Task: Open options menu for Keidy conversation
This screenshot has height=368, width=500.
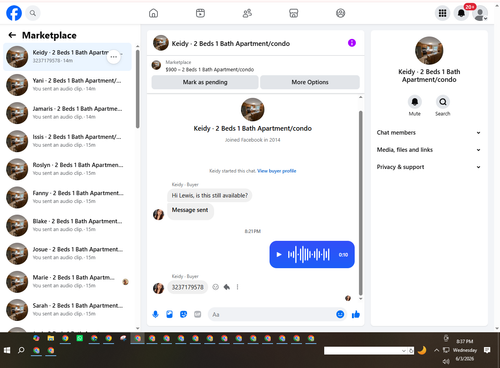Action: (114, 57)
